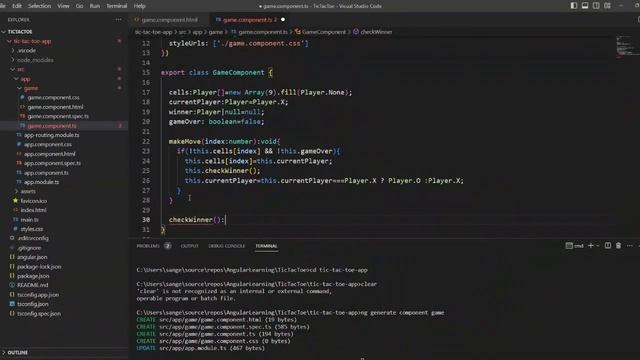640x360 pixels.
Task: Open Explorer views and more actions ellipsis
Action: 118,20
